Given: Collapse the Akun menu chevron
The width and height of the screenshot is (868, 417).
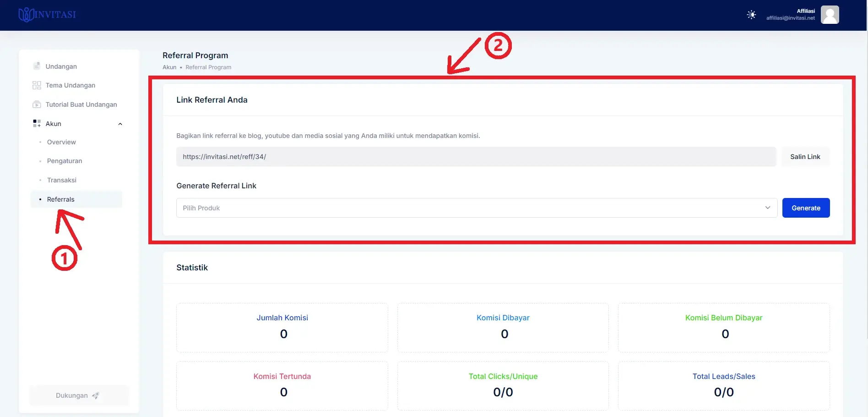Looking at the screenshot, I should [x=120, y=124].
